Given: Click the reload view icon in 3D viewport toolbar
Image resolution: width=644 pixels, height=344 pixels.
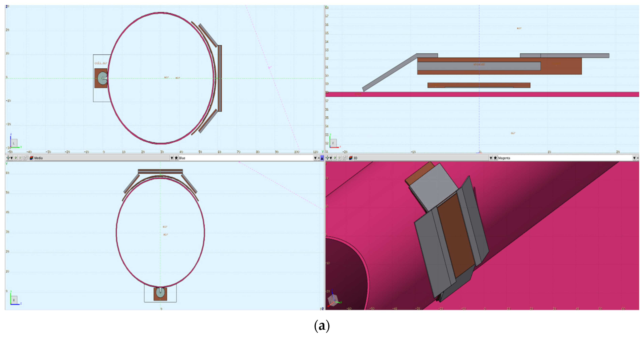Looking at the screenshot, I should click(344, 158).
